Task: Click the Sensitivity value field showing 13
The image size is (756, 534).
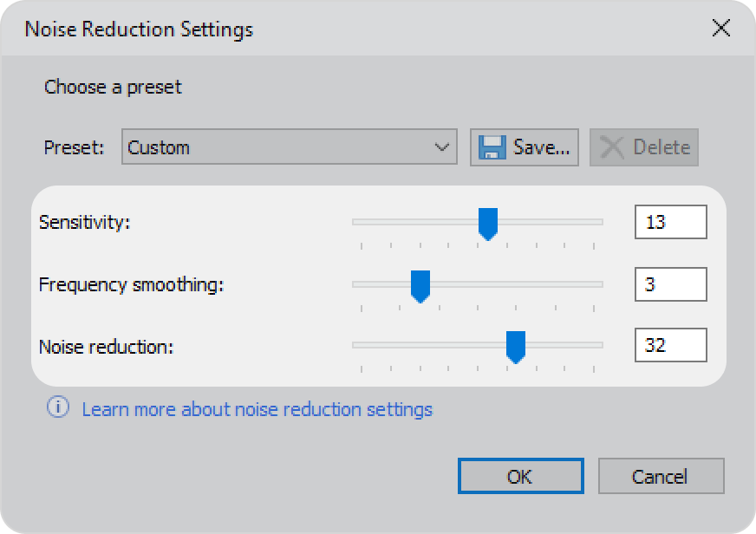Action: pyautogui.click(x=671, y=222)
